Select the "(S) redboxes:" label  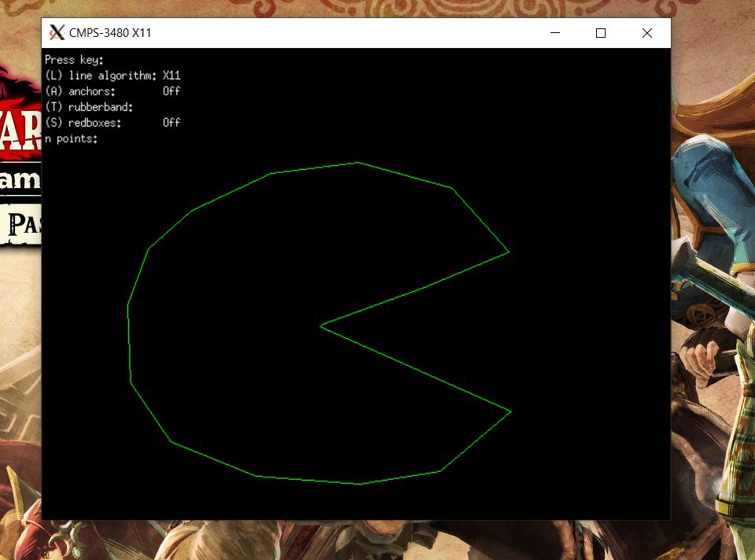tap(83, 123)
